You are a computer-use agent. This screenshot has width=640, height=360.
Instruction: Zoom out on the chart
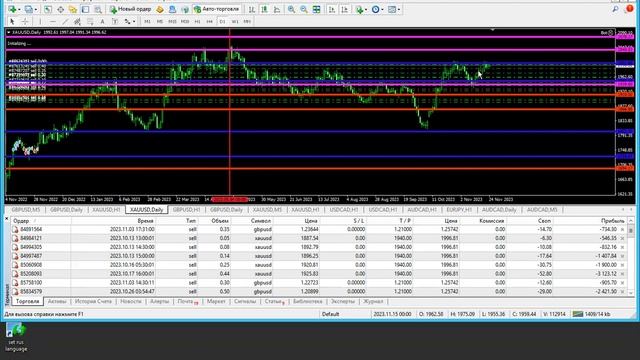click(x=304, y=9)
